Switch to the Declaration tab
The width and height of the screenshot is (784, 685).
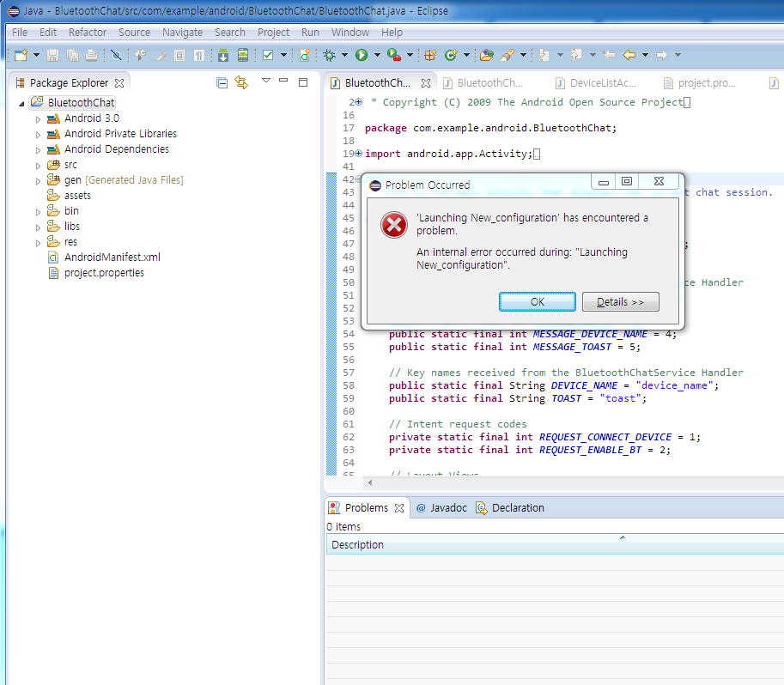pyautogui.click(x=510, y=508)
